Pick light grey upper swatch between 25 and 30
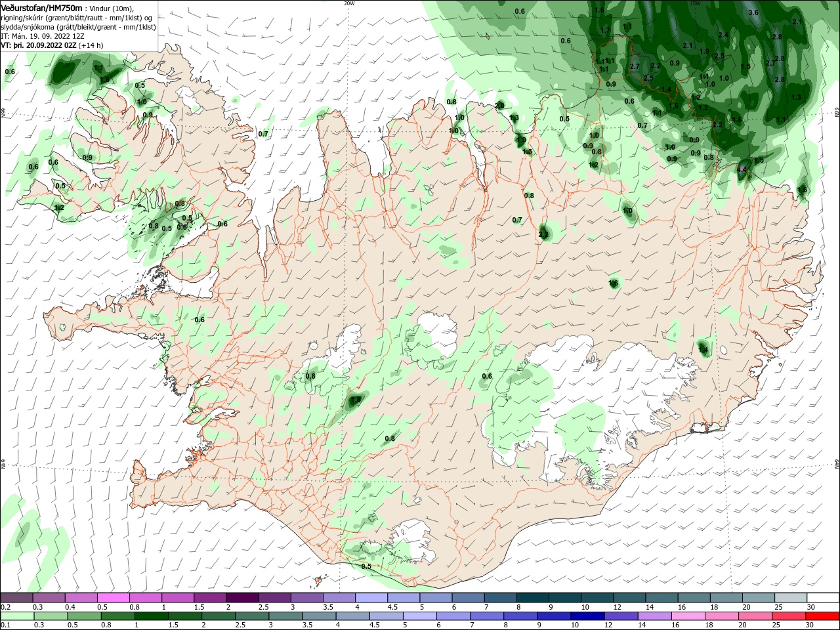 tap(789, 598)
